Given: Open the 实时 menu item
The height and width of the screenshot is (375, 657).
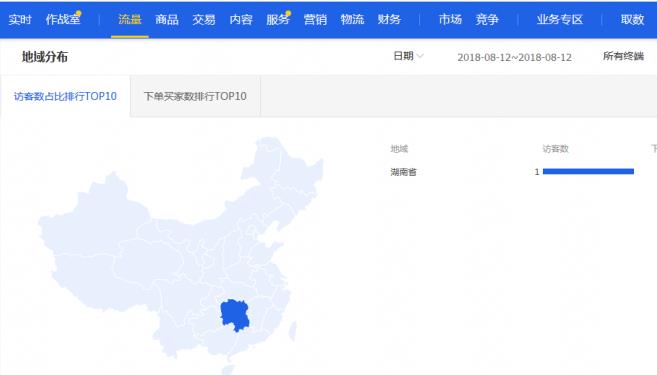Looking at the screenshot, I should pyautogui.click(x=20, y=19).
